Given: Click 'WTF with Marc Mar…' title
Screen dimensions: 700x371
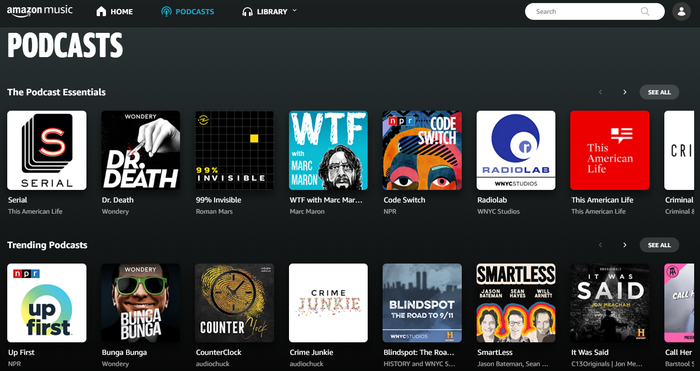Looking at the screenshot, I should click(326, 200).
